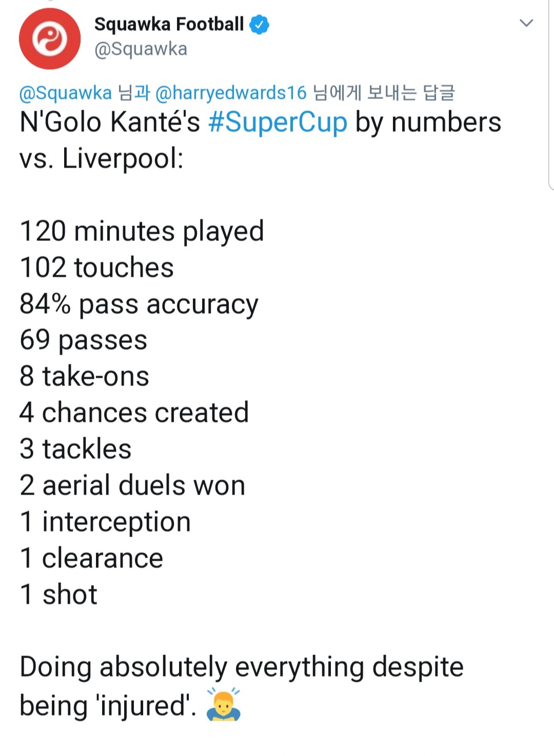Image resolution: width=554 pixels, height=756 pixels.
Task: Select the '120 minutes played' line
Action: tap(142, 232)
